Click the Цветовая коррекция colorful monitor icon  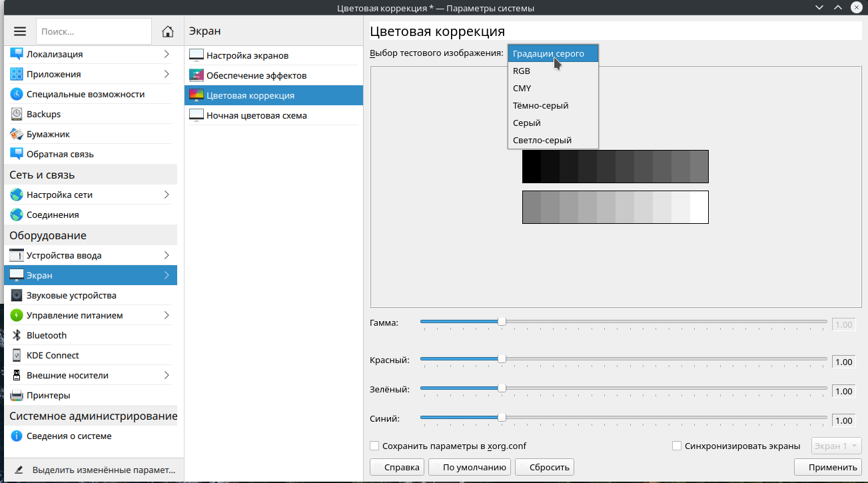click(197, 95)
